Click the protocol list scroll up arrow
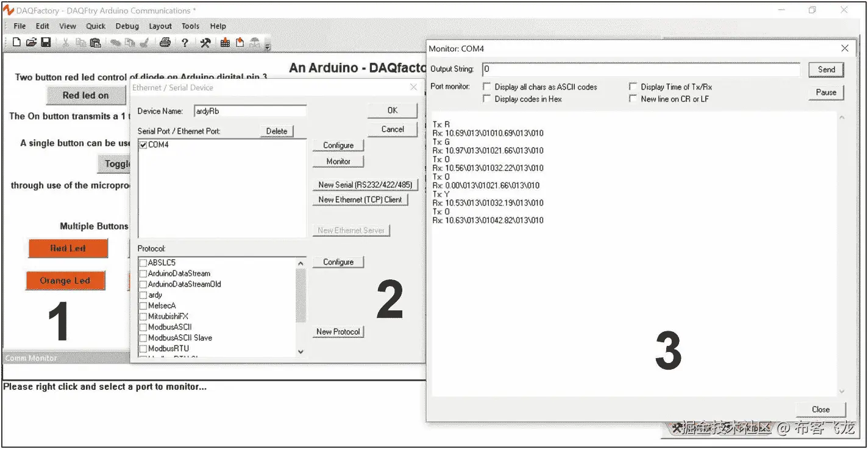 pos(301,263)
